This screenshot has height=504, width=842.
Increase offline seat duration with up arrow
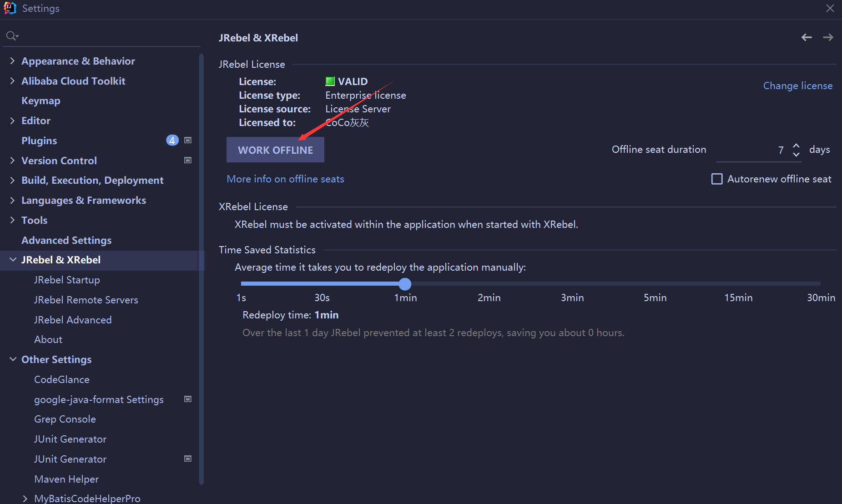(x=796, y=146)
